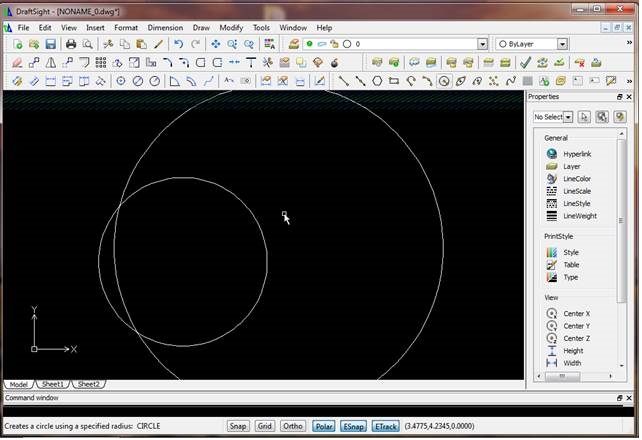Select the Polygon hexagon tool

377,81
